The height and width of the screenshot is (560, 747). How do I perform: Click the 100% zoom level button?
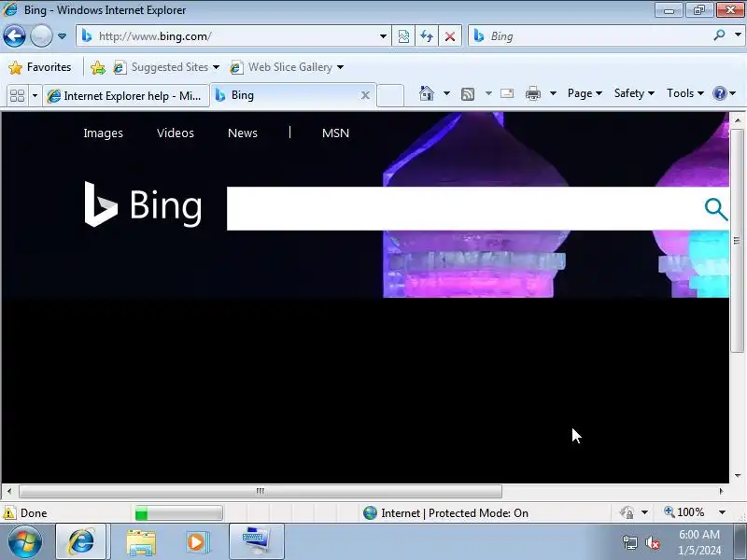[684, 512]
